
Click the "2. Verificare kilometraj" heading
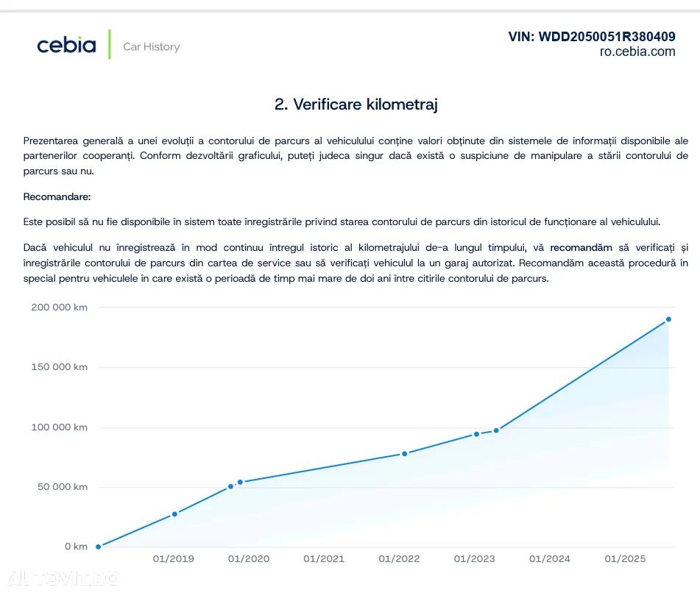point(356,104)
